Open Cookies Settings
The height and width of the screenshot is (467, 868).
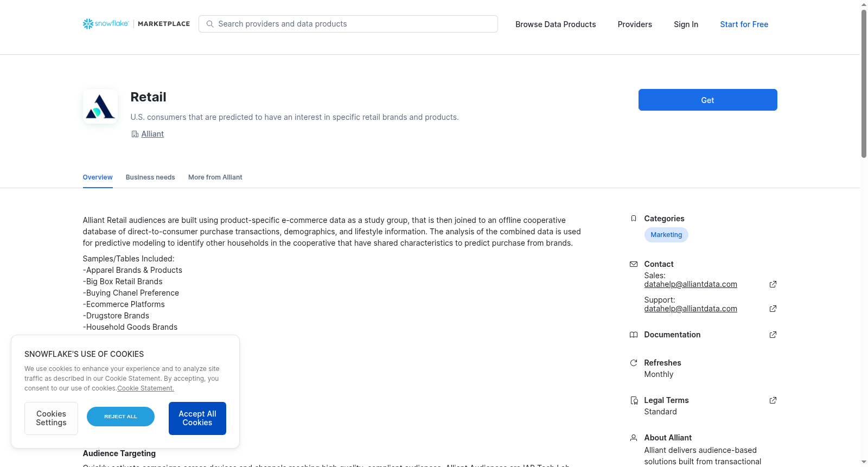(x=51, y=418)
